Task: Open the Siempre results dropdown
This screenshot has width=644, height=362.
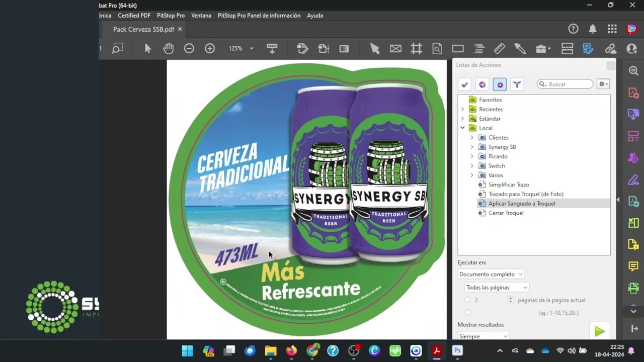Action: click(484, 336)
